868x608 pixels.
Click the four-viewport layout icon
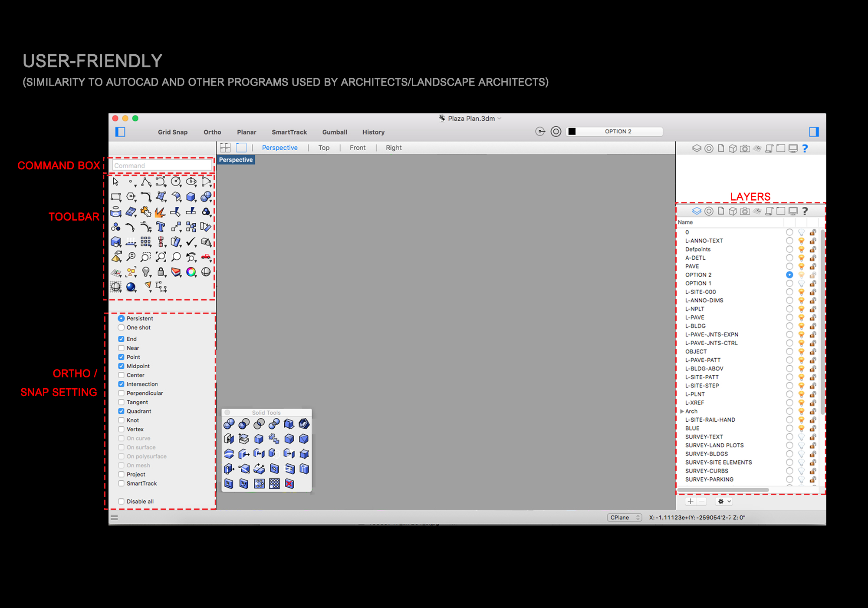(225, 148)
